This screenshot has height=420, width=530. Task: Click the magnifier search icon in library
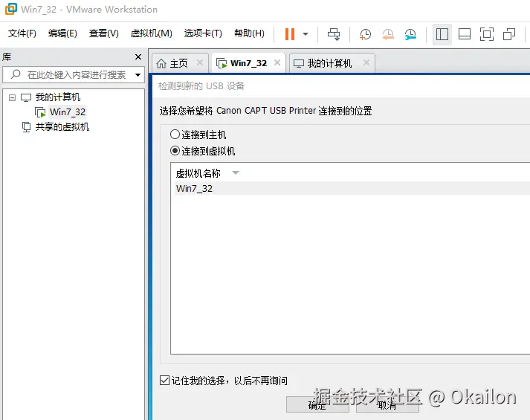point(16,74)
